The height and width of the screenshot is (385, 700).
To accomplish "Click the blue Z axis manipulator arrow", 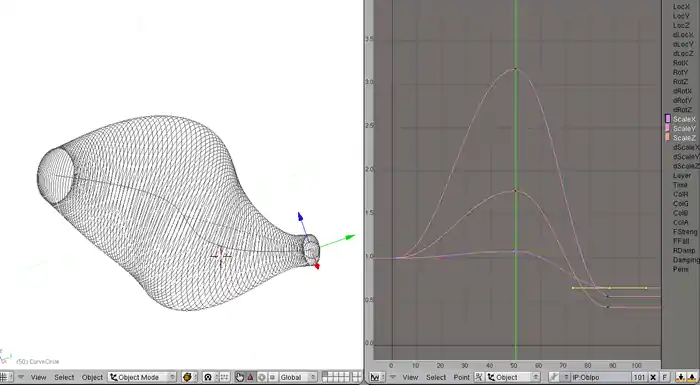I will tap(300, 217).
